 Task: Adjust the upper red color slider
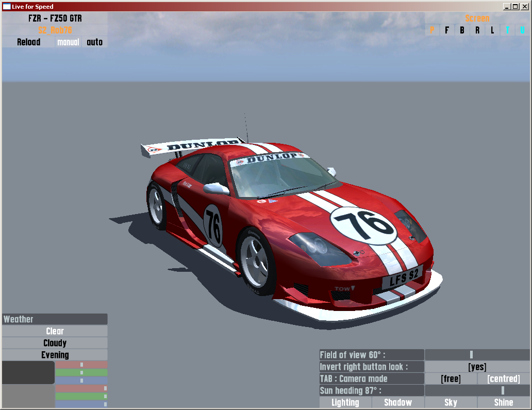[81, 365]
